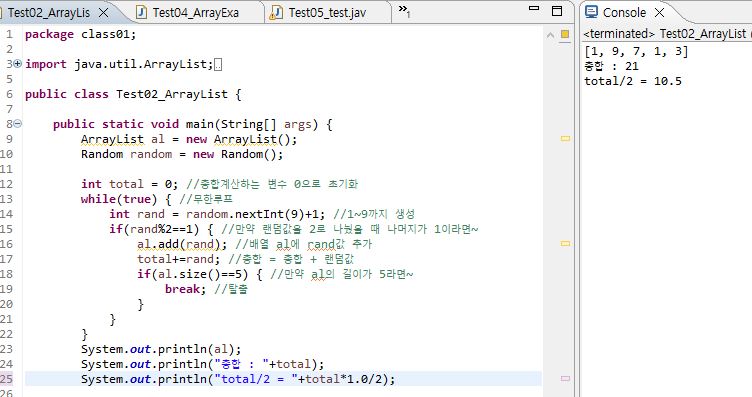This screenshot has width=752, height=397.
Task: Click 'ArrayList al' declaration on line 9
Action: (123, 139)
